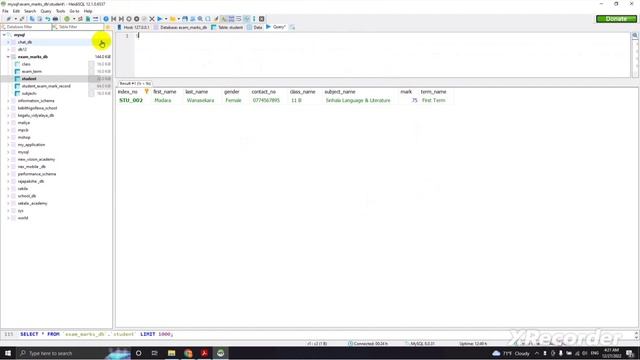Switch to the Data tab

coord(255,27)
